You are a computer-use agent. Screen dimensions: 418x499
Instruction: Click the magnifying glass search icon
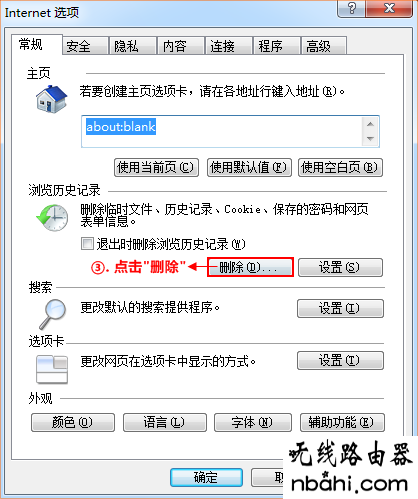tap(53, 314)
